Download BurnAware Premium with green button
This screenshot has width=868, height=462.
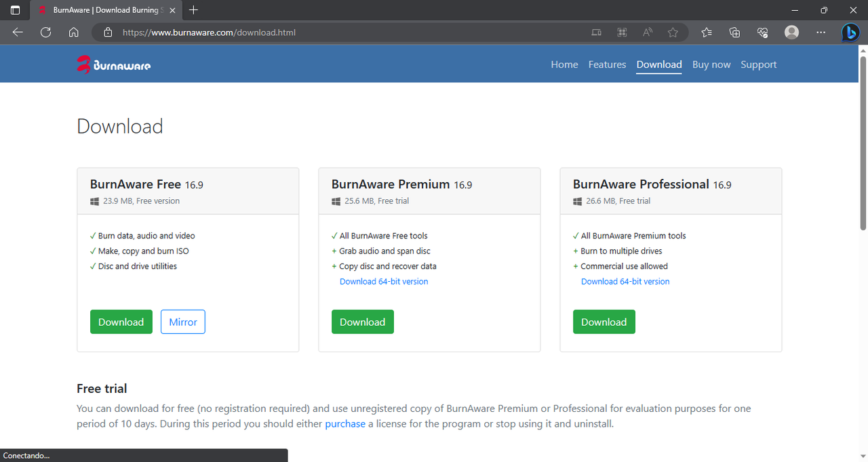[x=363, y=322]
